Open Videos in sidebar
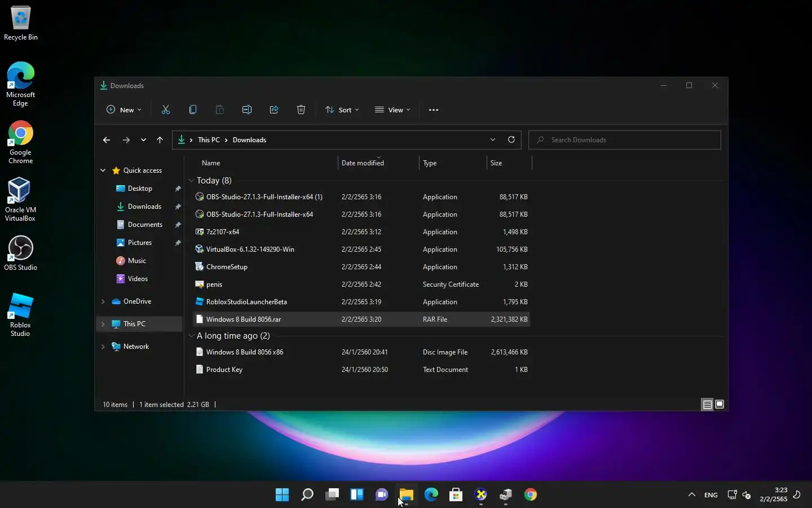 pos(138,279)
